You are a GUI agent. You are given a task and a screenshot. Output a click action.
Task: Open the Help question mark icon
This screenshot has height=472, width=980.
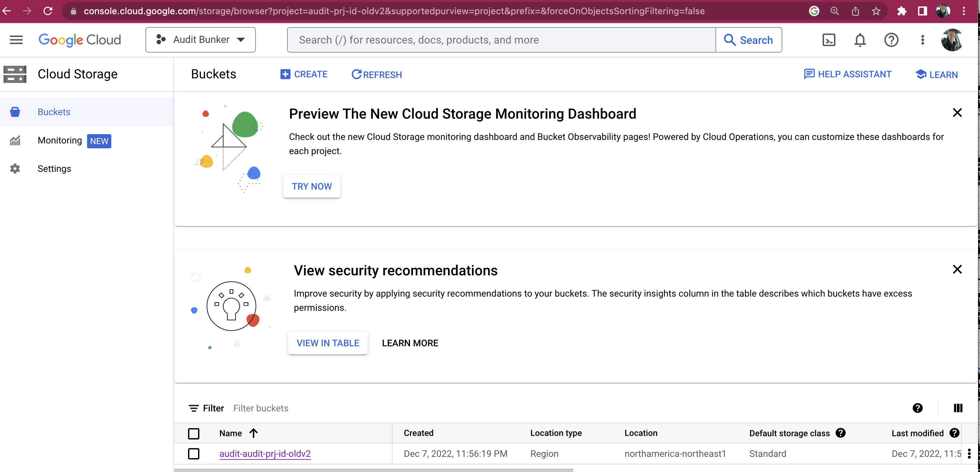[891, 40]
